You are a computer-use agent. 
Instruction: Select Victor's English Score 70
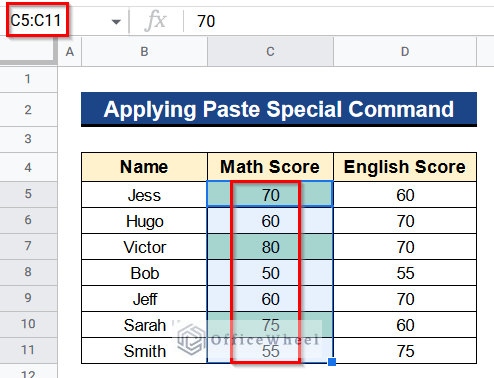pos(405,247)
